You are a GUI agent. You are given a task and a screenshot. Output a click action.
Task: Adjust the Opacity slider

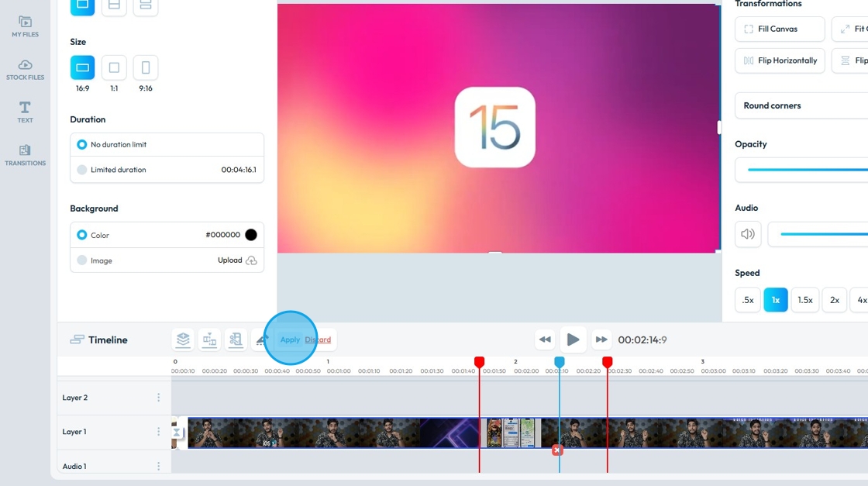[808, 170]
